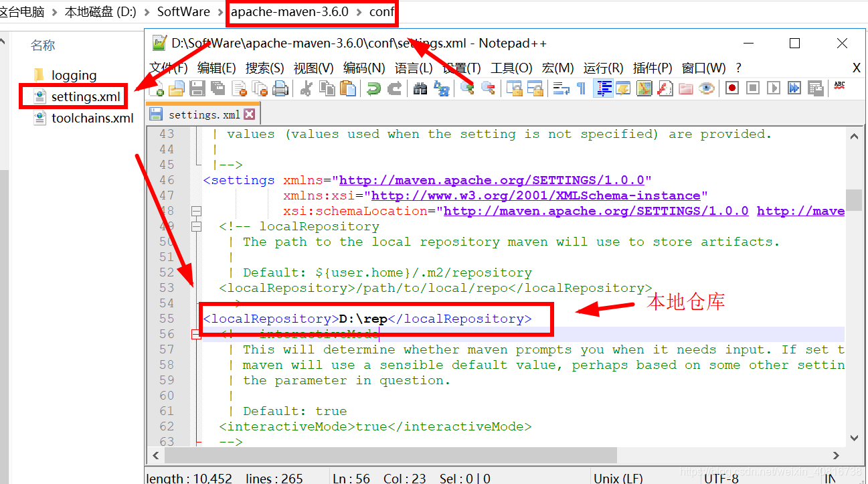The image size is (868, 484).
Task: Click the Replace icon
Action: click(x=441, y=88)
